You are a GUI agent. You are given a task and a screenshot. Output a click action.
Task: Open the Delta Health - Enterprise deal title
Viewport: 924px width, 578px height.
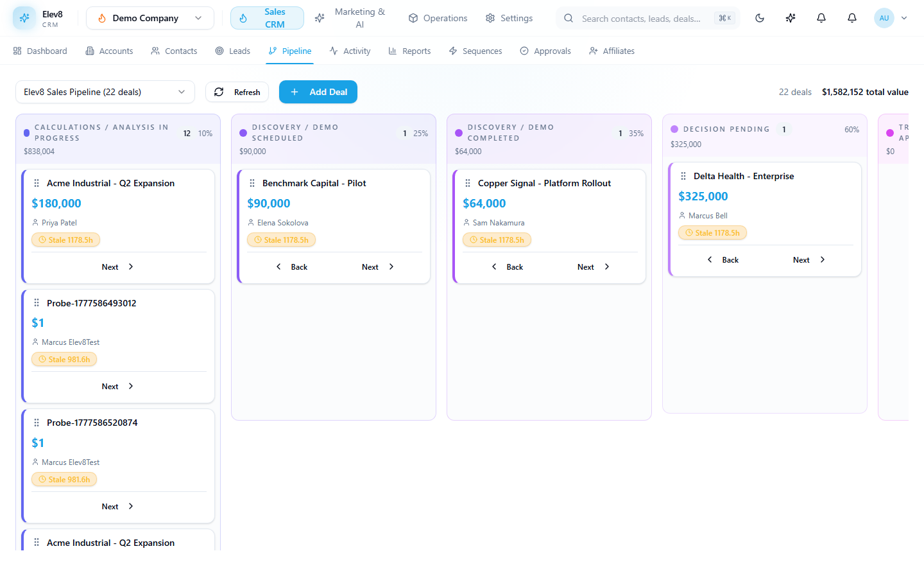[744, 176]
